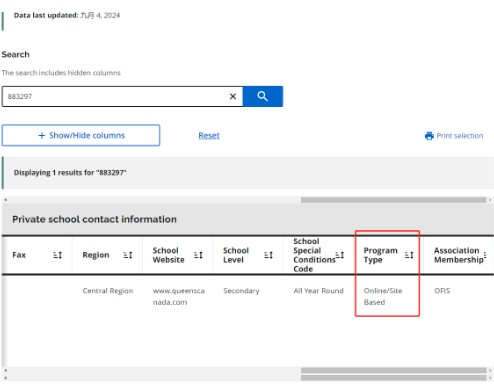Click the lowest horizontal scrollbar thumb
This screenshot has width=494, height=389.
393,378
